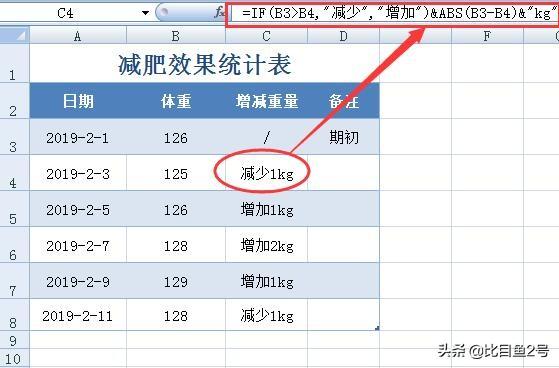Select row 3 header
Screen dimensions: 559x368
(x=14, y=137)
